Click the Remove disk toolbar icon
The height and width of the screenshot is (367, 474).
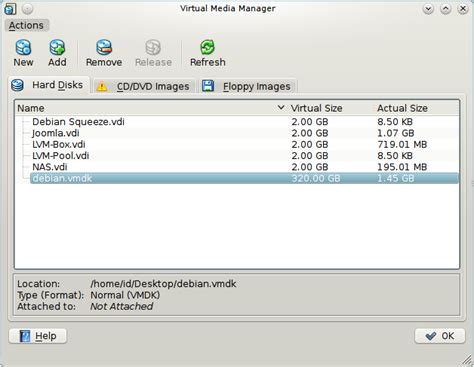click(104, 47)
